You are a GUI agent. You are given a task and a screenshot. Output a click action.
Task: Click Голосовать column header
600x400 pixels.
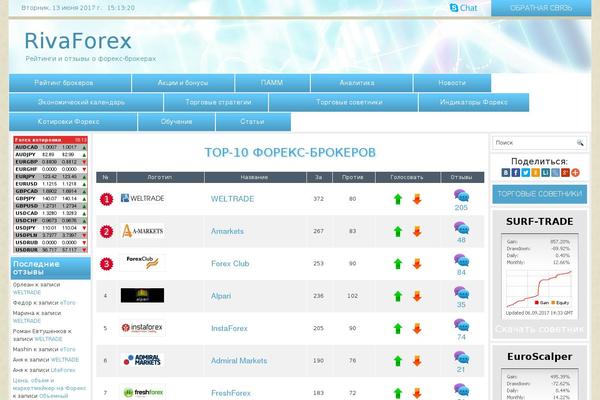point(407,177)
